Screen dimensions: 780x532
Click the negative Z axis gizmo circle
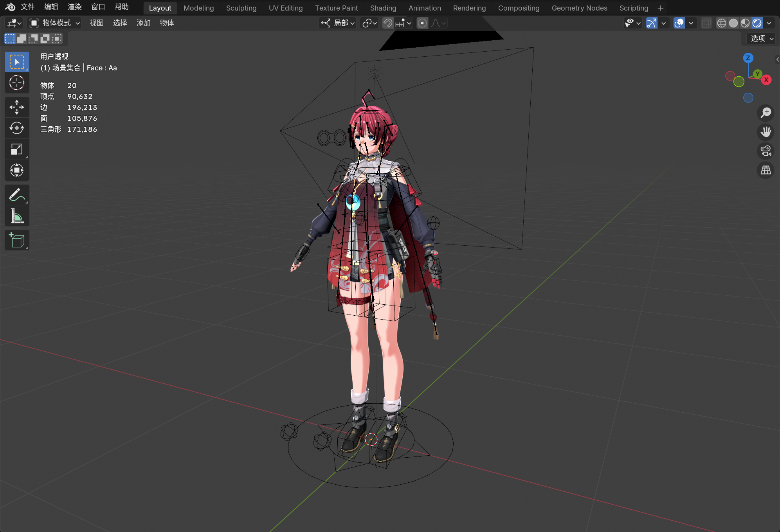tap(748, 97)
